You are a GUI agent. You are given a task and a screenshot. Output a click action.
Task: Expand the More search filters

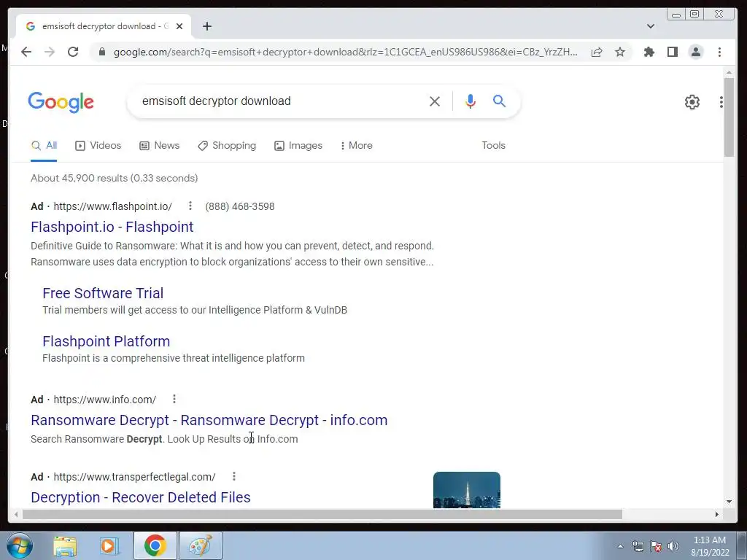click(356, 146)
